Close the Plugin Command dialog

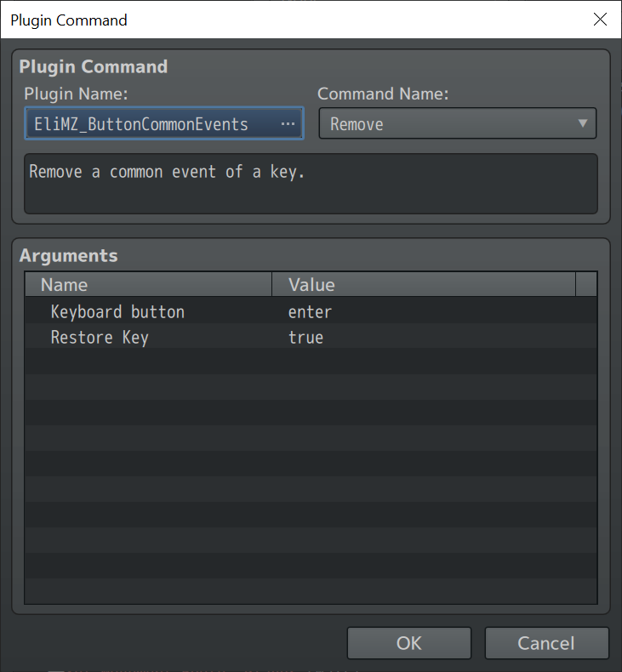(600, 20)
